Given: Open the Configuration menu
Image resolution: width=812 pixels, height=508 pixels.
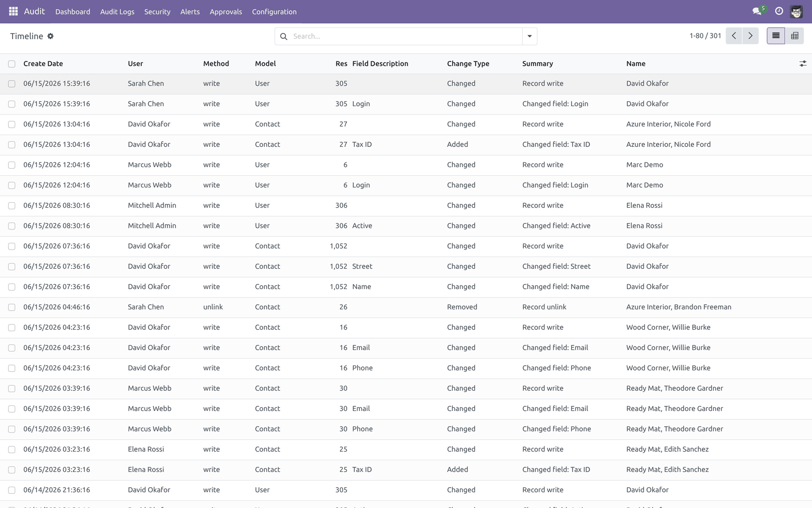Looking at the screenshot, I should (274, 12).
